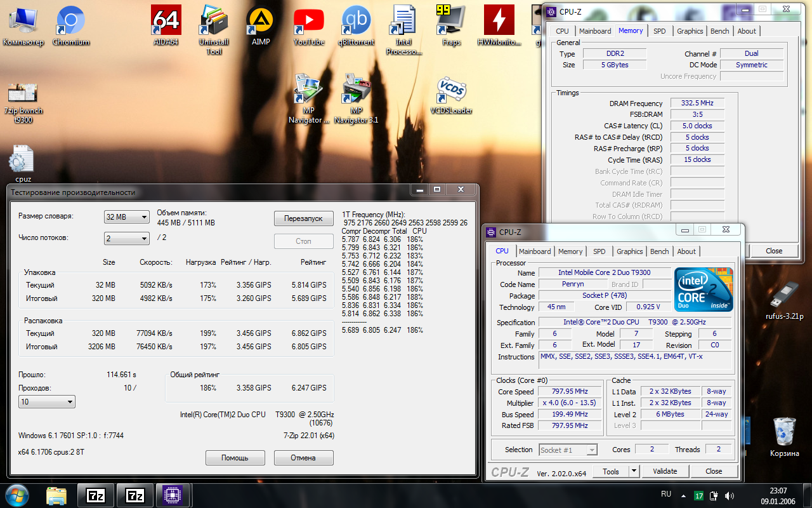This screenshot has height=508, width=812.
Task: Select CPU tab in back CPU-Z window
Action: [x=562, y=31]
